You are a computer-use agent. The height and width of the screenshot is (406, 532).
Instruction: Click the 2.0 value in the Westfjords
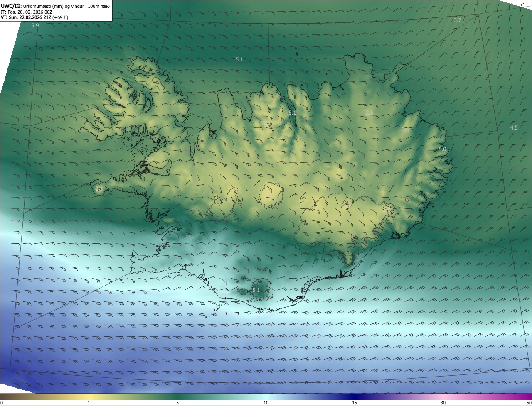click(x=120, y=102)
